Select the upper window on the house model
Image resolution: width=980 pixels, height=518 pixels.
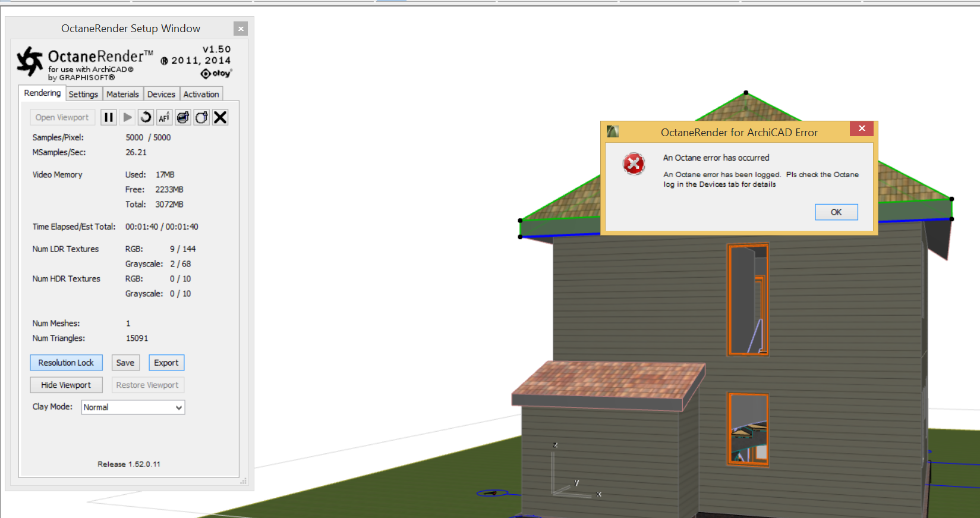748,300
